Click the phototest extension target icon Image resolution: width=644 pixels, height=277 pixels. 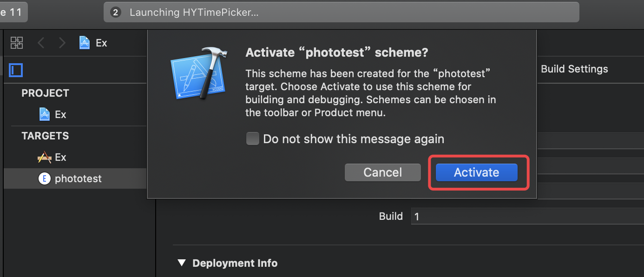click(44, 178)
